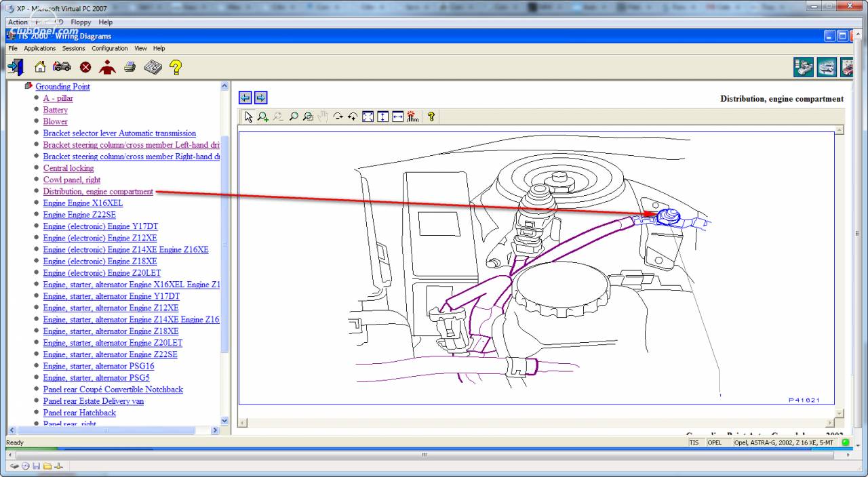The width and height of the screenshot is (868, 477).
Task: Open the A - pillar grounding link
Action: pyautogui.click(x=58, y=98)
